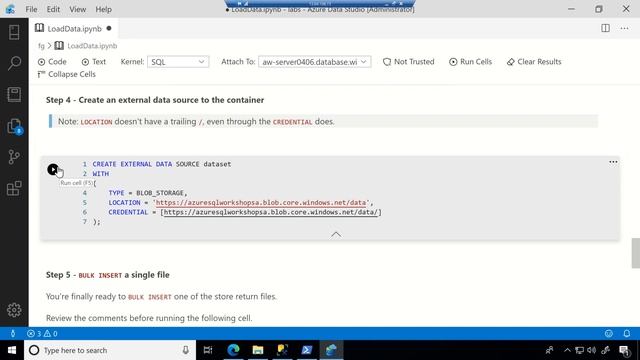Open the View menu

click(77, 9)
